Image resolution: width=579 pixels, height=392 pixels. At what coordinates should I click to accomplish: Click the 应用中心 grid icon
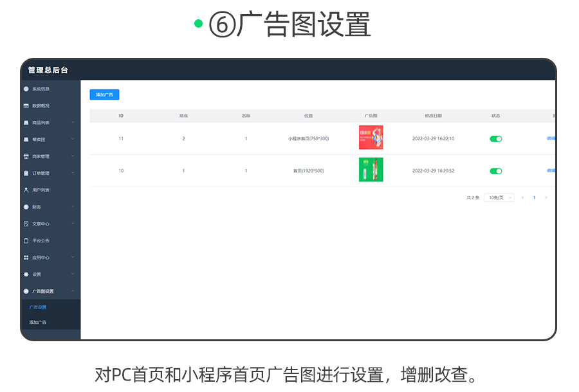coord(26,257)
